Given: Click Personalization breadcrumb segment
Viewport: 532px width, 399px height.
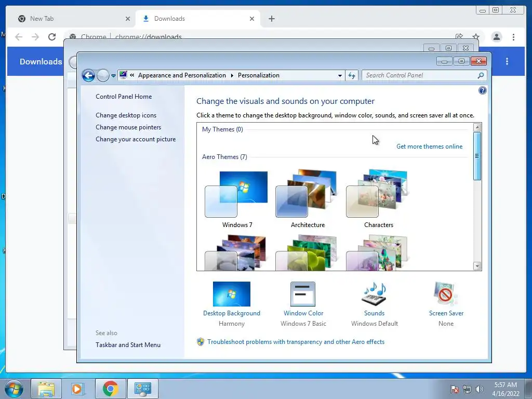Looking at the screenshot, I should pos(259,75).
